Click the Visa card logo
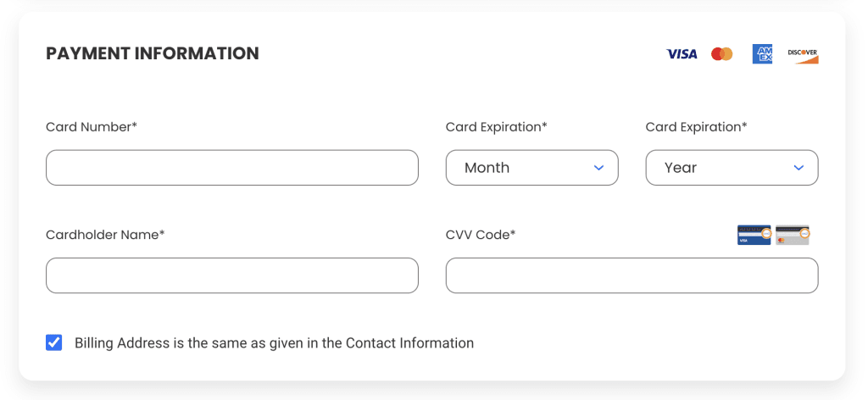This screenshot has width=868, height=400. point(682,54)
